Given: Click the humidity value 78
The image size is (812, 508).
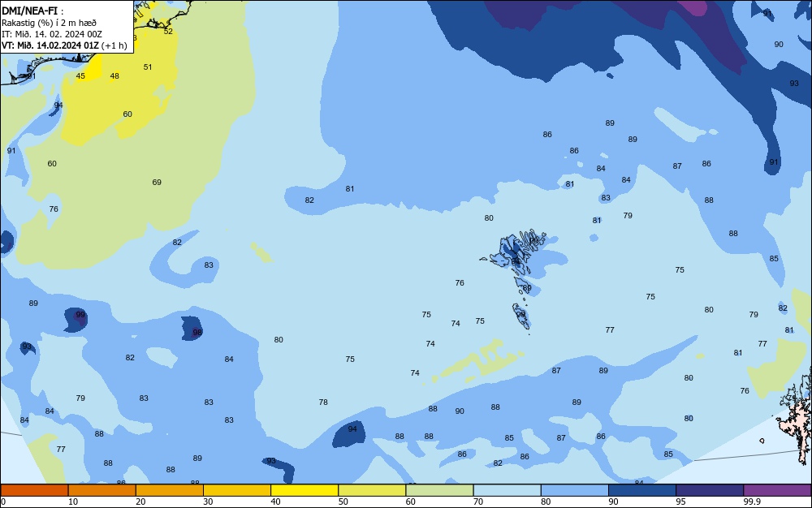Looking at the screenshot, I should tap(323, 402).
